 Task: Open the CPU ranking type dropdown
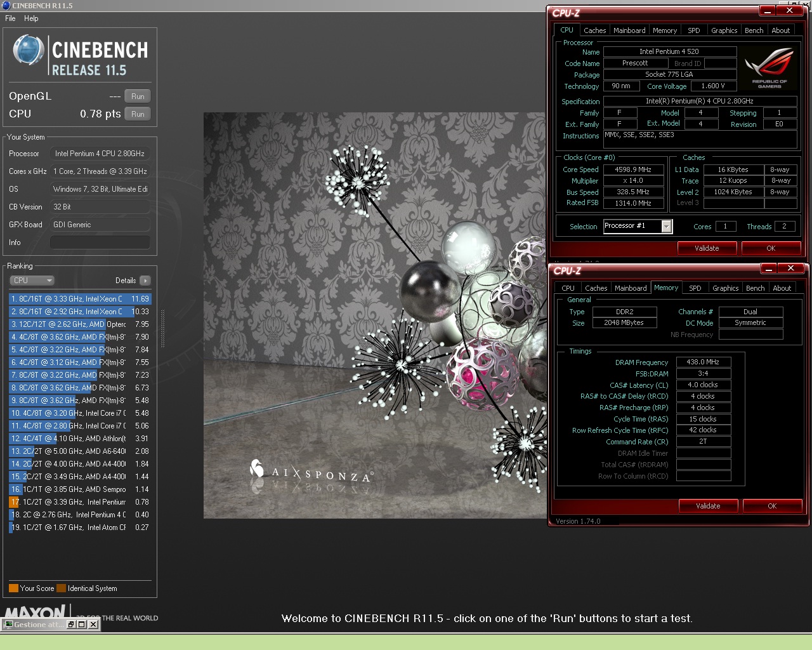coord(32,281)
